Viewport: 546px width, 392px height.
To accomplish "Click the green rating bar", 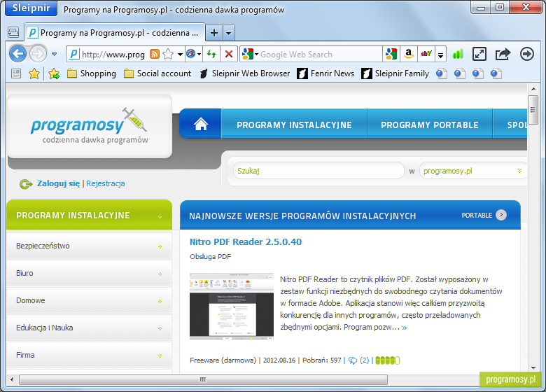I will pyautogui.click(x=388, y=360).
